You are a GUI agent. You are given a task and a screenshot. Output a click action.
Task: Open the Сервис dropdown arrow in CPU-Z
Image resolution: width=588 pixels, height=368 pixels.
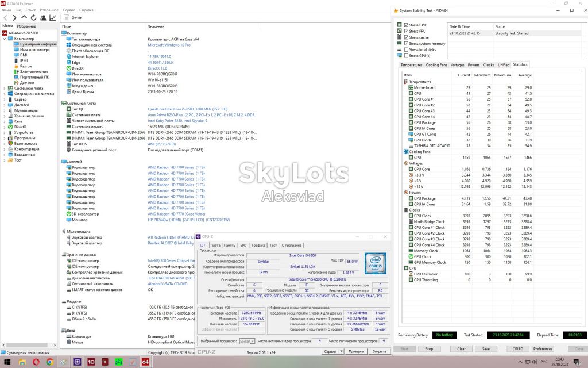coord(341,351)
